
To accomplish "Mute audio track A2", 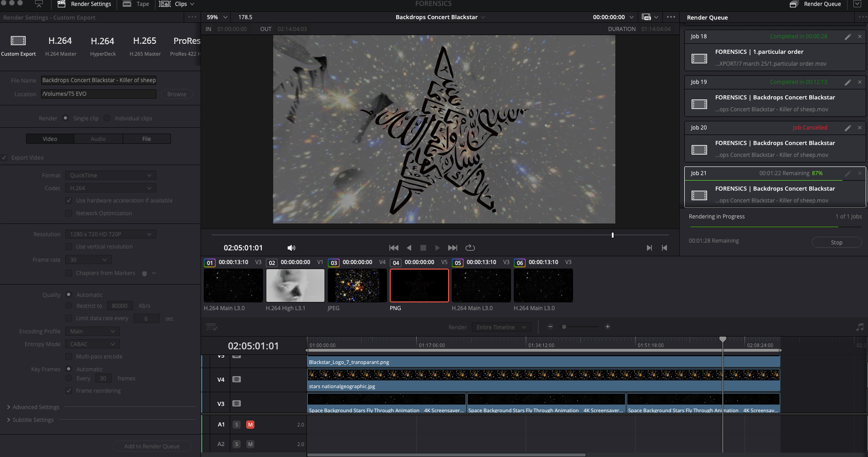I will pyautogui.click(x=250, y=444).
